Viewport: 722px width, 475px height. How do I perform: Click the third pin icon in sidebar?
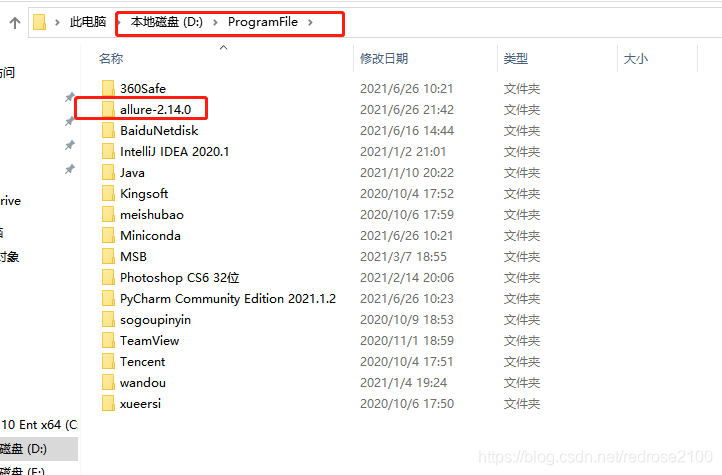(70, 145)
